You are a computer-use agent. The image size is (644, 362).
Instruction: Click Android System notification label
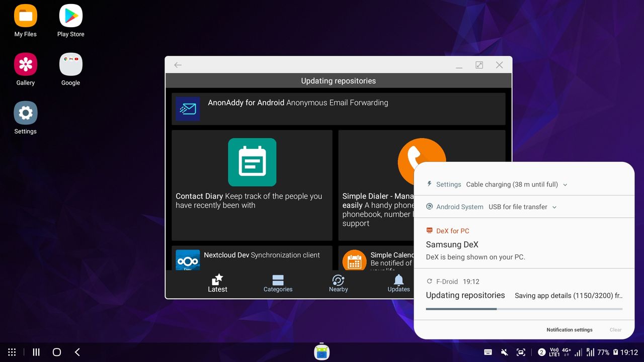pyautogui.click(x=460, y=207)
